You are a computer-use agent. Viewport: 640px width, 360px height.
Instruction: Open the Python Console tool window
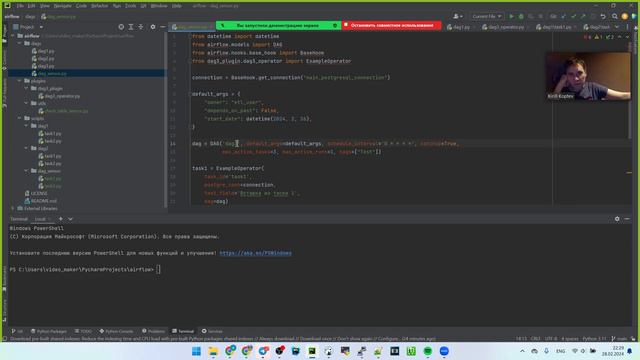coord(116,331)
